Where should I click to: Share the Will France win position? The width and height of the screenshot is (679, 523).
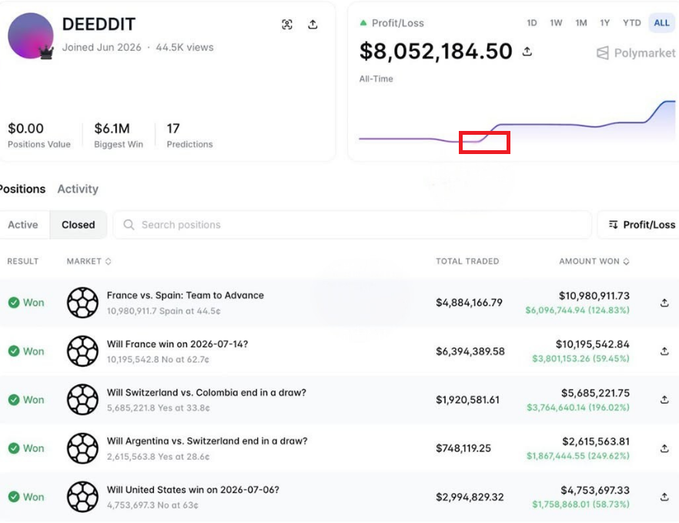pos(664,351)
